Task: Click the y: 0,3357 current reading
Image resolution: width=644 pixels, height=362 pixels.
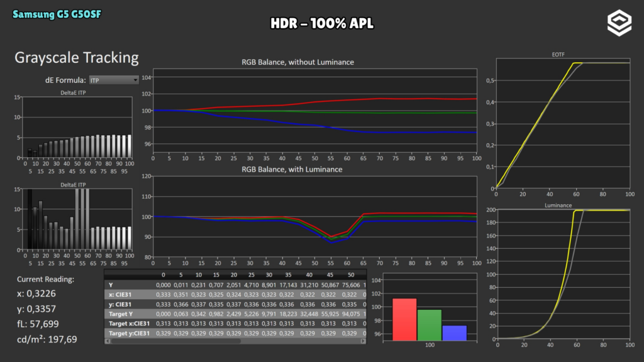Action: click(36, 309)
